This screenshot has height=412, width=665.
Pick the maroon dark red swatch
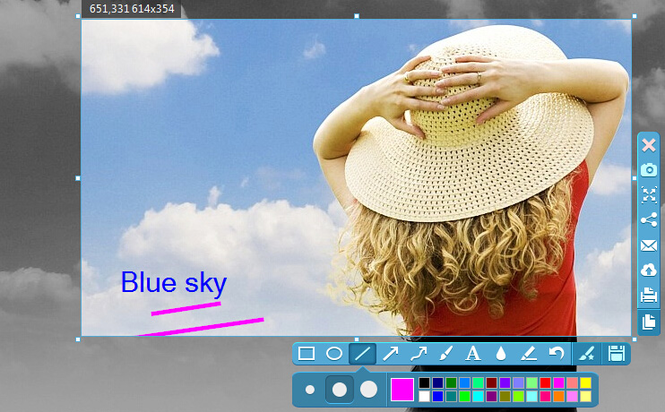(x=492, y=383)
